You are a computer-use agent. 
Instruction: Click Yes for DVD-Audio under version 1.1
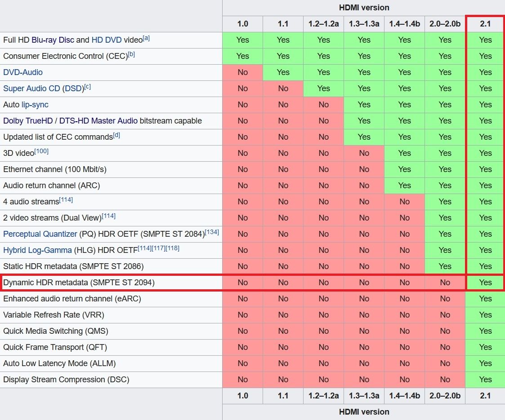click(x=283, y=72)
